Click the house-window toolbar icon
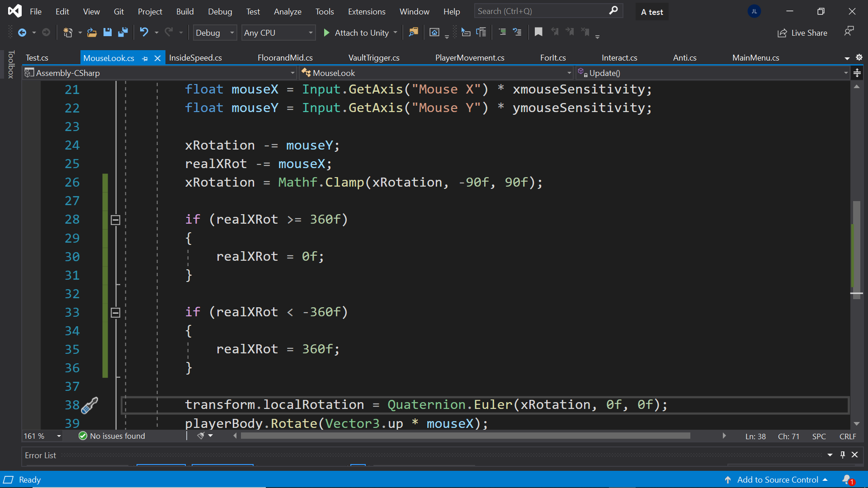The image size is (868, 488). [x=434, y=33]
